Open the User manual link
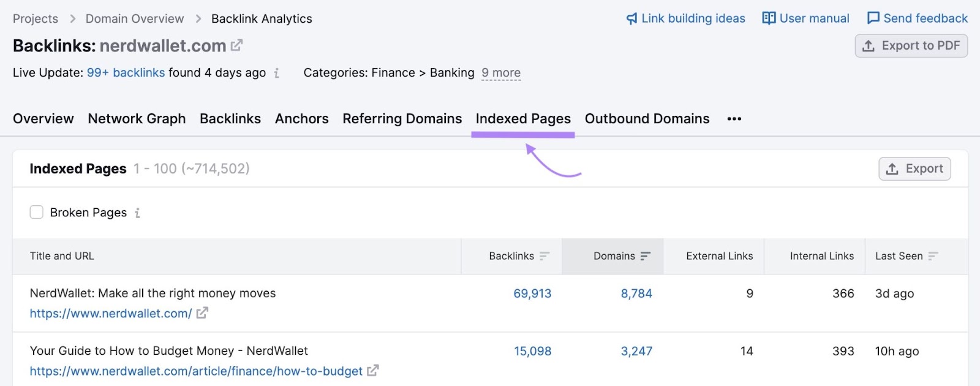Viewport: 980px width, 386px height. click(x=805, y=18)
